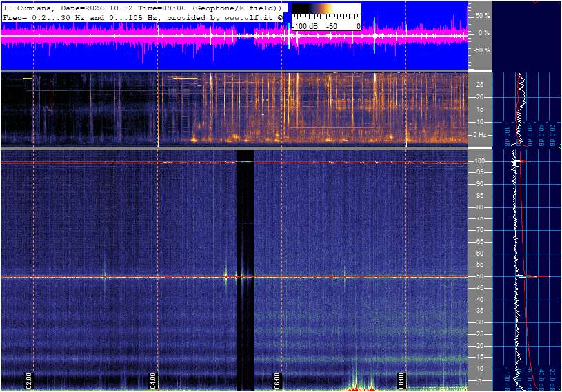Click the 90 Hz label on E-field axis
Screen dimensions: 562x392
coord(479,184)
